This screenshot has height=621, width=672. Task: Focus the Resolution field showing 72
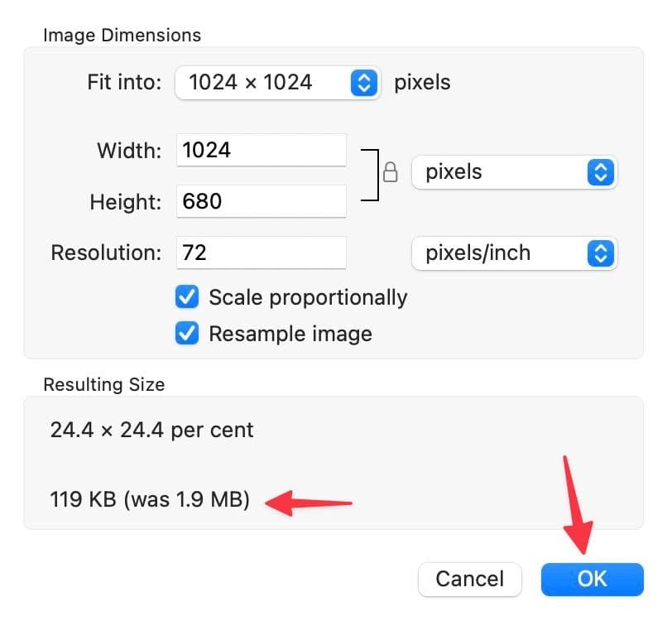261,253
